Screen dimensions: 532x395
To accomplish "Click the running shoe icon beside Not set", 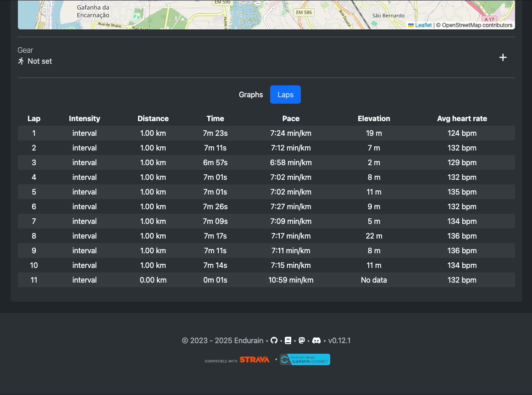I will [x=21, y=61].
